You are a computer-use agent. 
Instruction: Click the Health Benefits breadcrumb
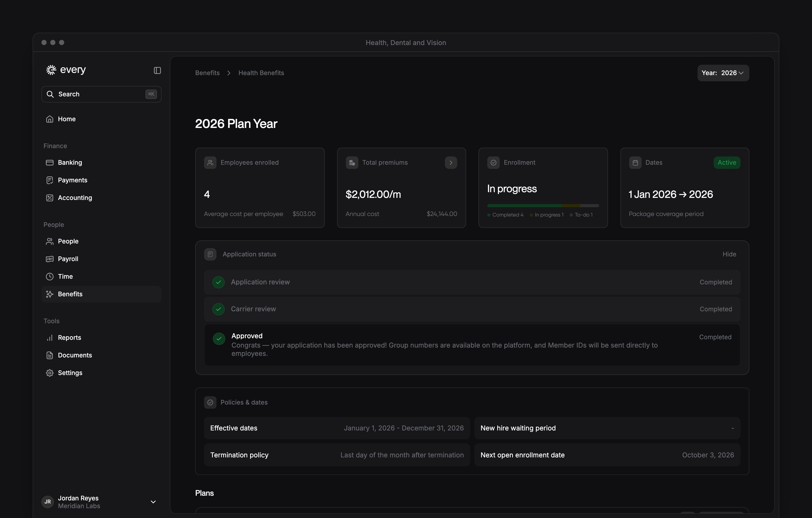(261, 73)
